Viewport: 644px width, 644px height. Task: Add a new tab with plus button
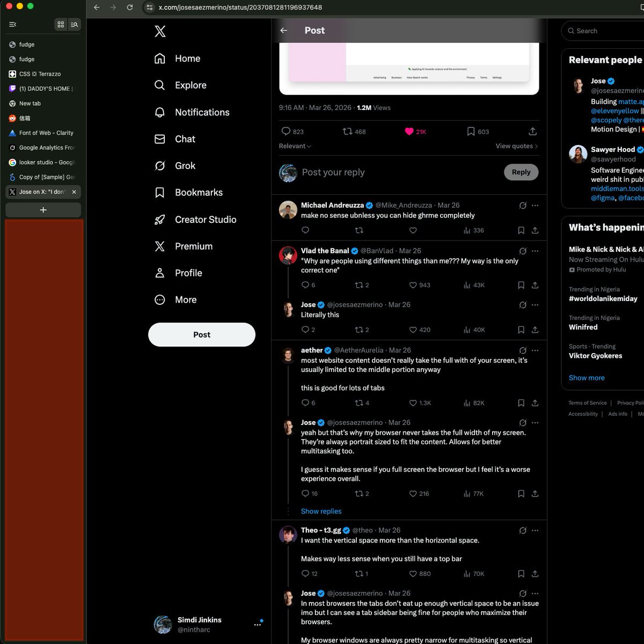43,210
